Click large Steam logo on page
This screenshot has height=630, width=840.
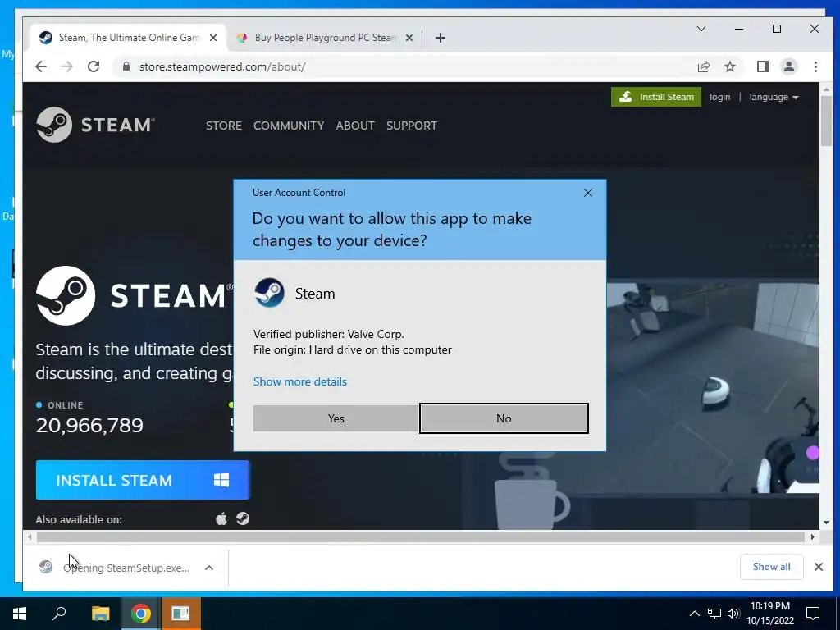[134, 295]
